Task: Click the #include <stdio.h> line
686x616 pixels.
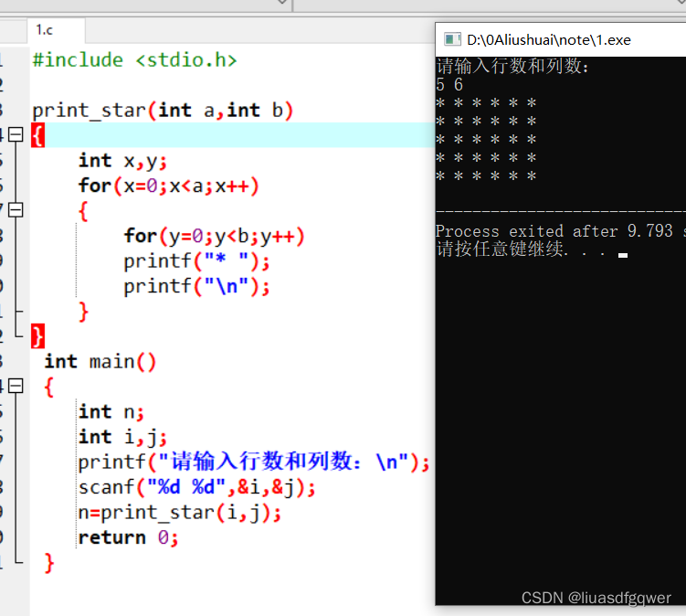Action: pos(135,60)
